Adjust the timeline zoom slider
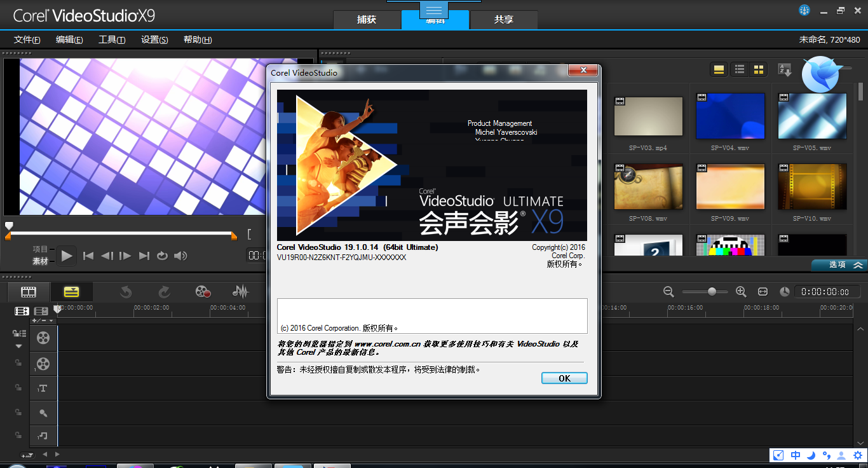Viewport: 868px width, 468px height. (712, 291)
